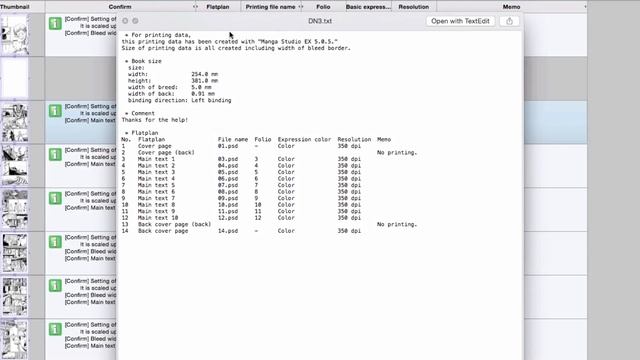Select the first page thumbnail
Viewport: 640px width, 360px height.
(x=15, y=35)
